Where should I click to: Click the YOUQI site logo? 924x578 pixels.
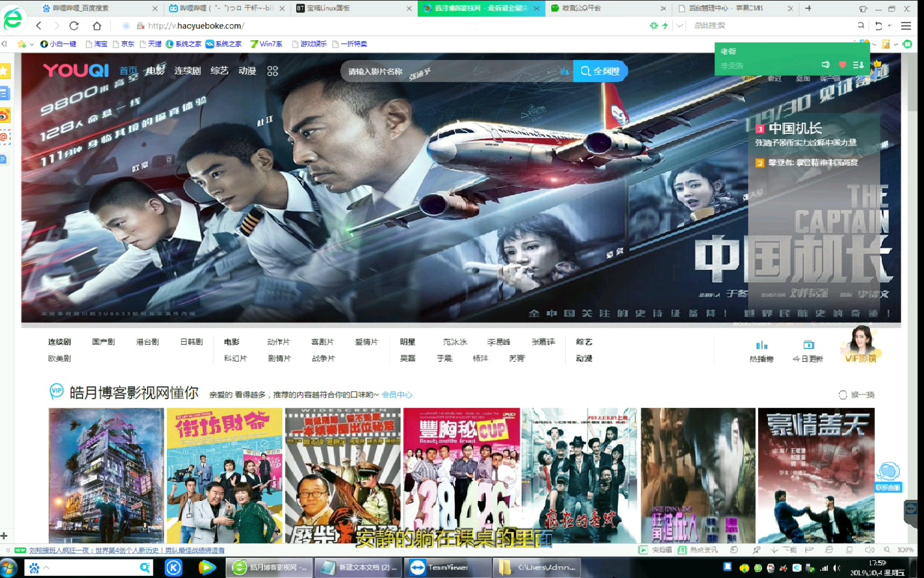[x=76, y=70]
